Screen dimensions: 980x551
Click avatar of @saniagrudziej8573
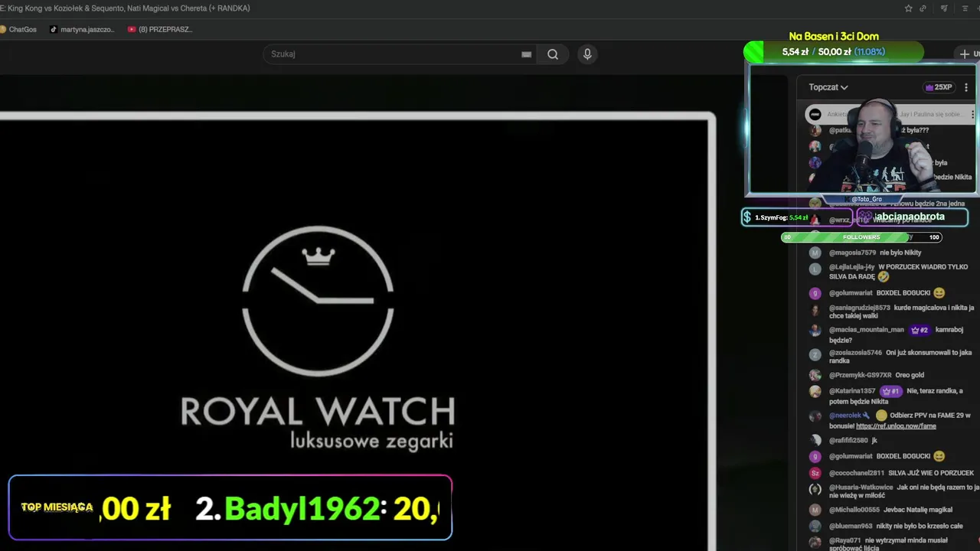pos(815,309)
